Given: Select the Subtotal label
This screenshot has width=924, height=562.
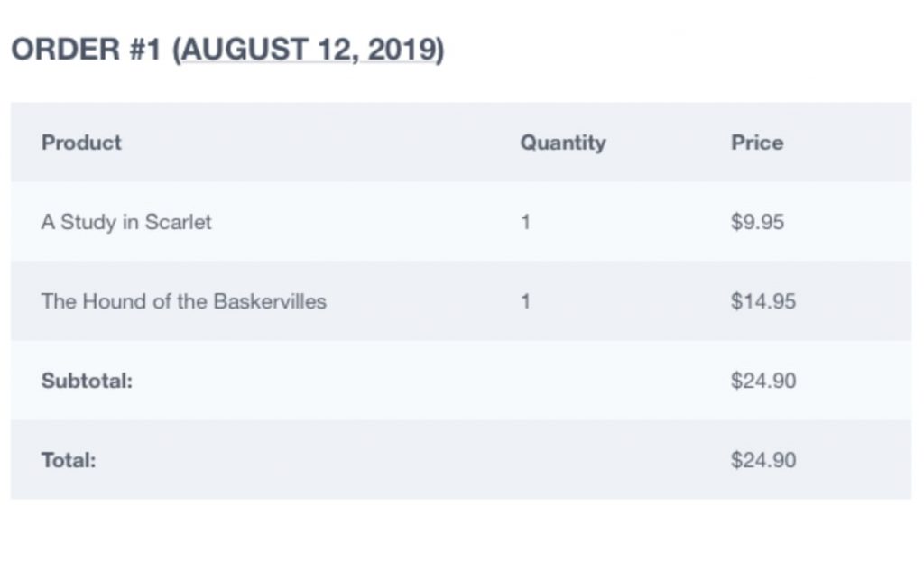Looking at the screenshot, I should (87, 382).
